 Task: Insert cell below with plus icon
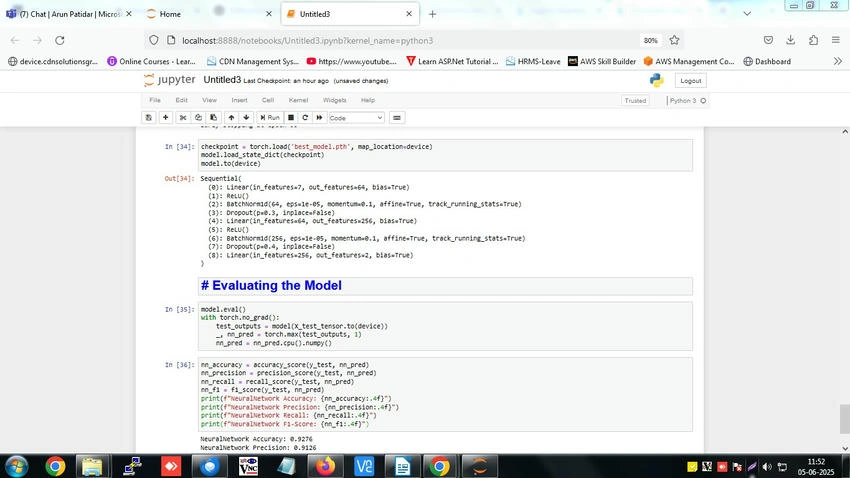coord(165,118)
